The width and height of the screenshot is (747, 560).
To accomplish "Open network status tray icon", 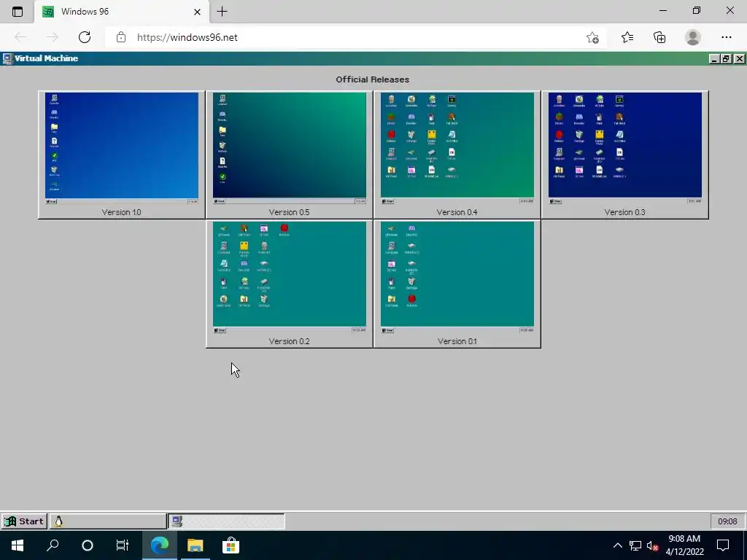I will [635, 545].
